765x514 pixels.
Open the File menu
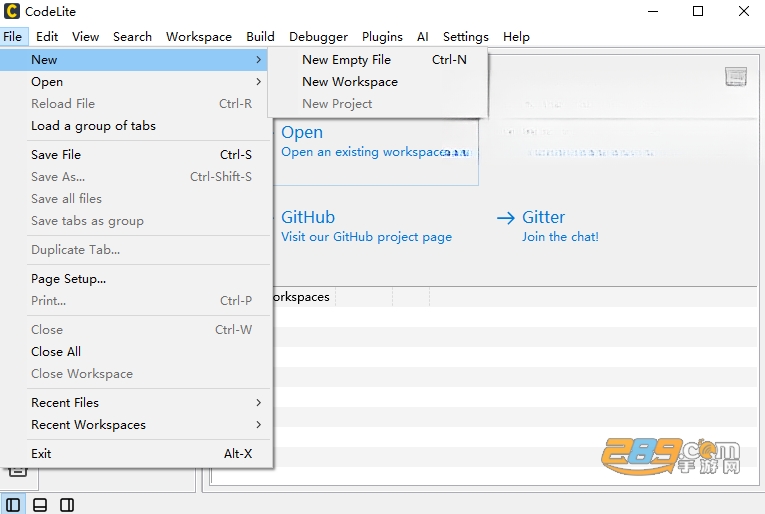13,37
